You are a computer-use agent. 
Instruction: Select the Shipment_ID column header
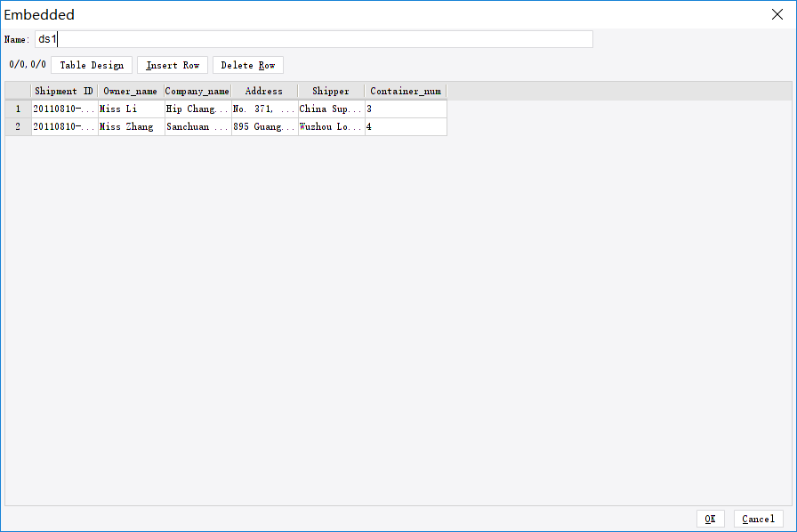(x=64, y=91)
